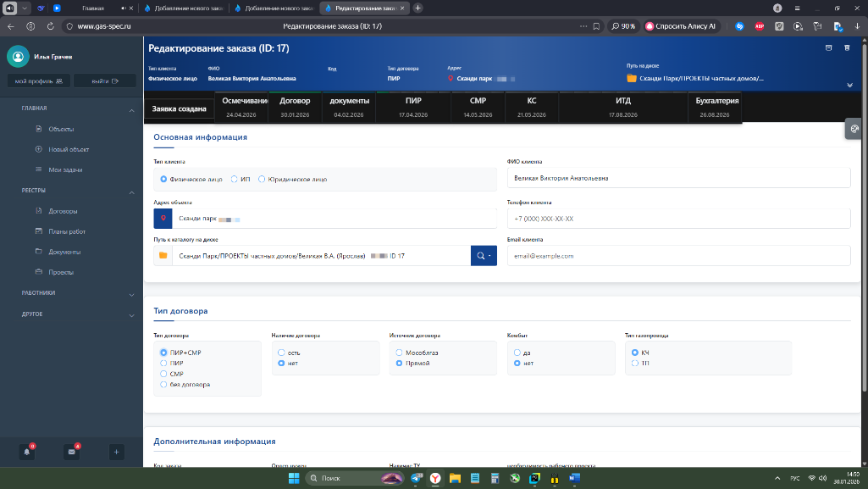Click the blue Shazam extension icon
Screen dimensions: 868x489
739,26
